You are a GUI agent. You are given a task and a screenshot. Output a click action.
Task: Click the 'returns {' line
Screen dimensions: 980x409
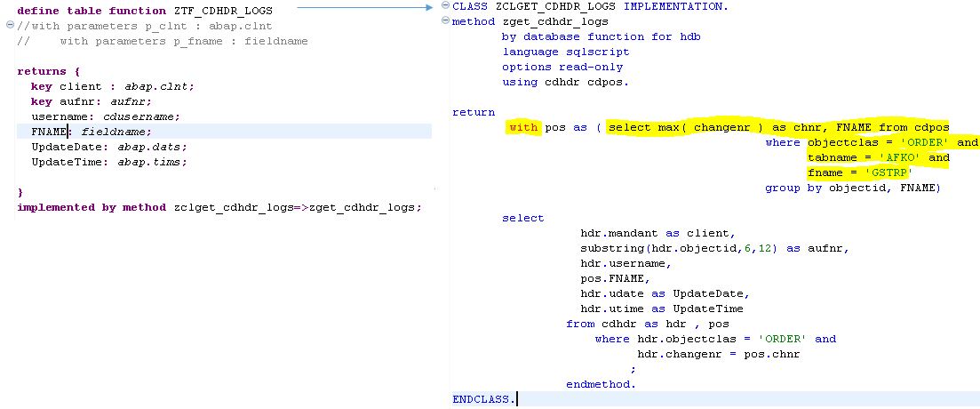pyautogui.click(x=48, y=71)
